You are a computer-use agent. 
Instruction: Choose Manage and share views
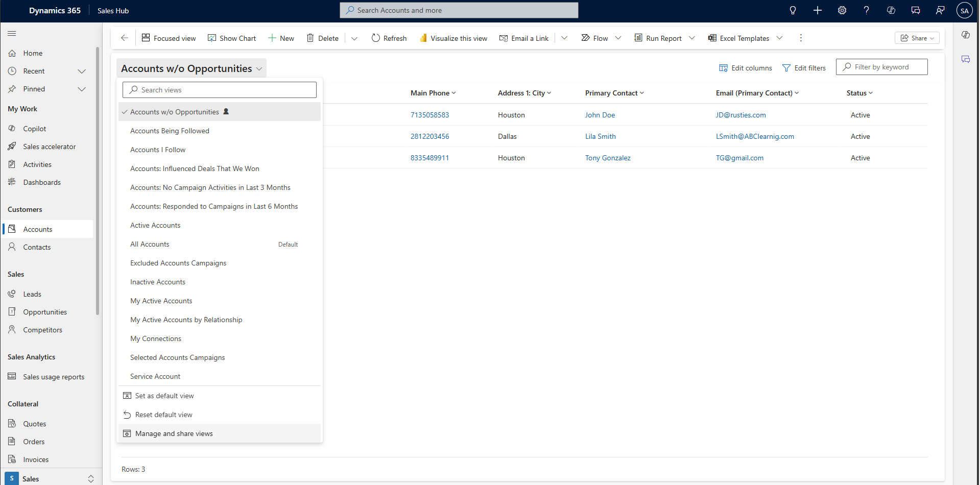174,433
